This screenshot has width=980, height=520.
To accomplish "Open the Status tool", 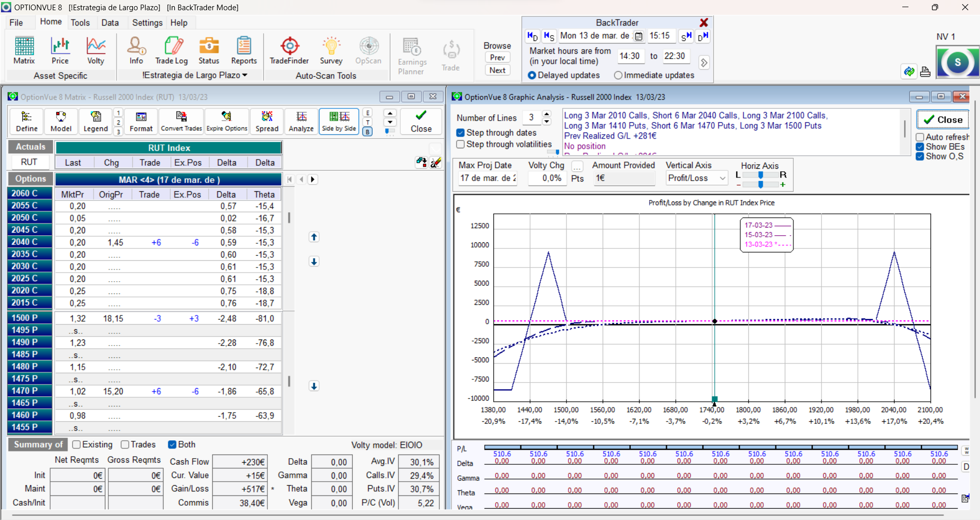I will 209,50.
